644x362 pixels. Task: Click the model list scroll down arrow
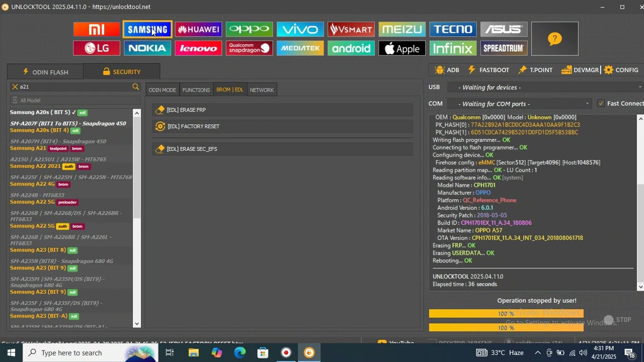pyautogui.click(x=137, y=324)
